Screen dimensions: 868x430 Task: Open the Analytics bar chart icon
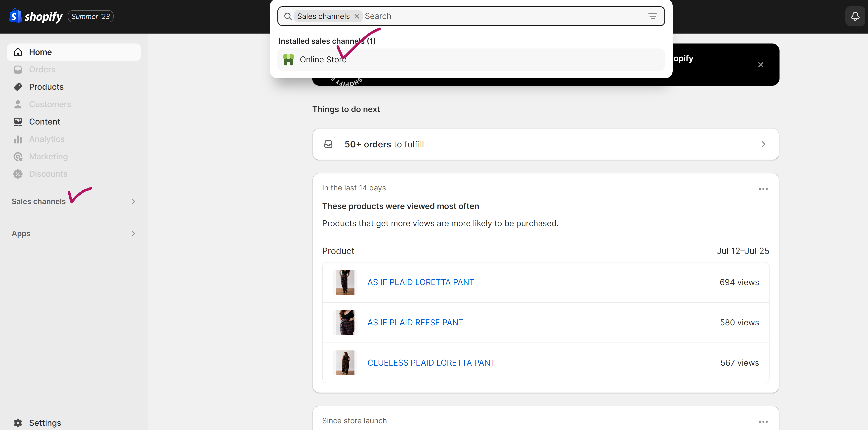(18, 139)
